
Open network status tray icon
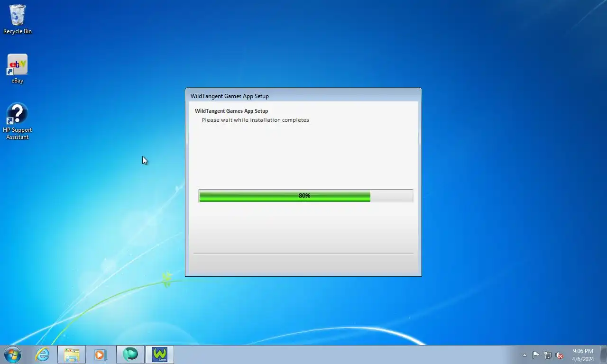(548, 355)
